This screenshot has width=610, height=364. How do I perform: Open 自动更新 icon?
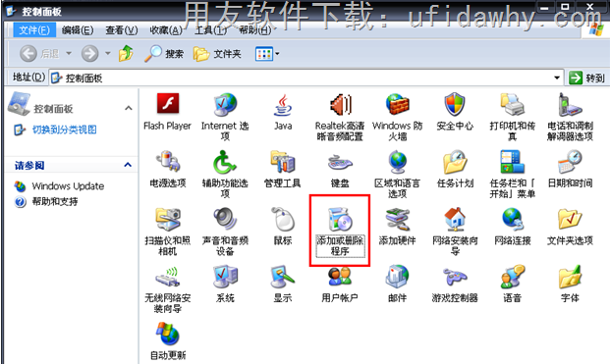168,335
